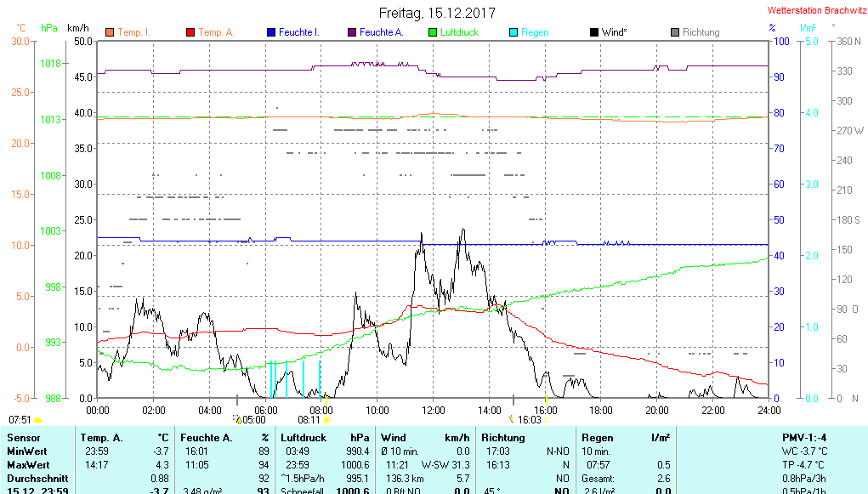This screenshot has height=494, width=868.
Task: Click the green Luftdruck legend swatch
Action: click(x=432, y=32)
